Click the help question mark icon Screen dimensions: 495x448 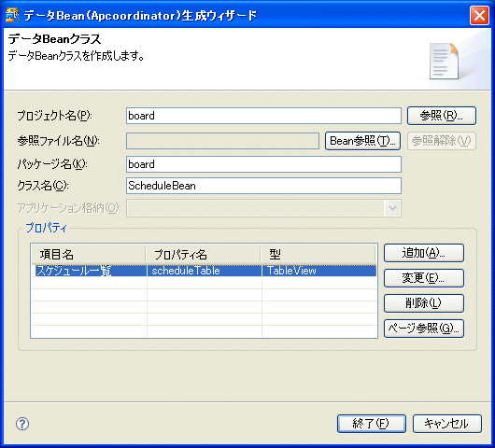[x=22, y=424]
